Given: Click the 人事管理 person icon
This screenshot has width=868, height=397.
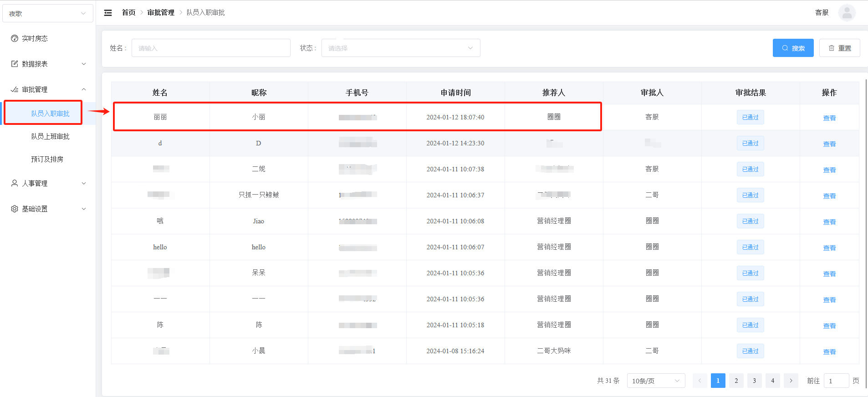Looking at the screenshot, I should (x=15, y=183).
